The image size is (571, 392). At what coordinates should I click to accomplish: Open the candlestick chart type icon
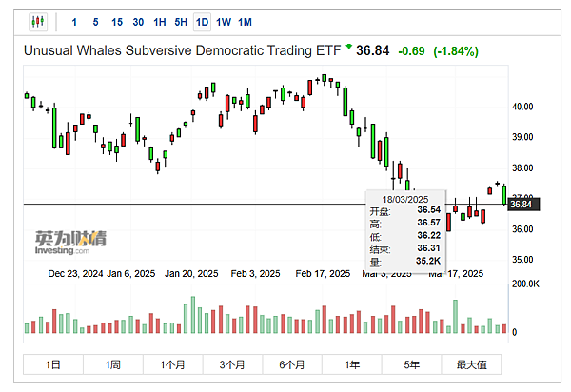tap(38, 22)
